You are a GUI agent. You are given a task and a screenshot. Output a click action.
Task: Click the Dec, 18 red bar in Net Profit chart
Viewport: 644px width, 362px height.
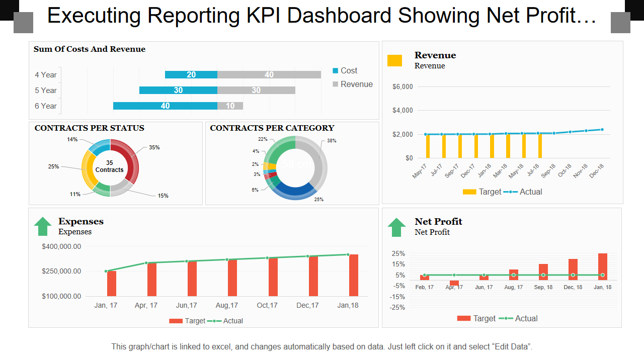coord(573,269)
